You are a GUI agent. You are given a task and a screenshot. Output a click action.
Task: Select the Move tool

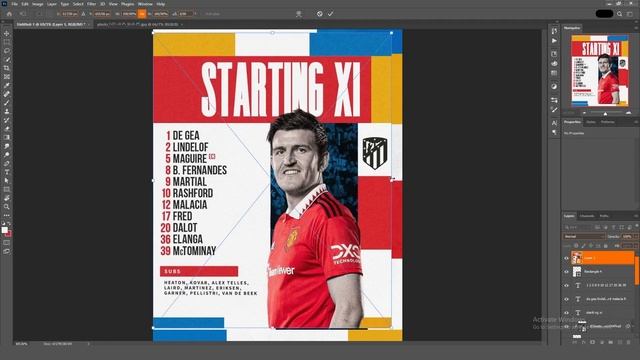pos(7,33)
